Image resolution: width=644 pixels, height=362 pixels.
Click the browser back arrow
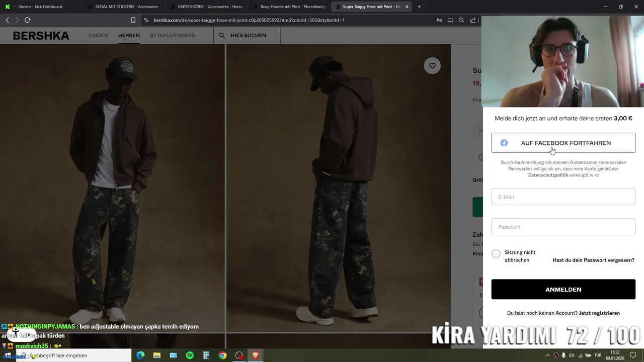[x=7, y=20]
